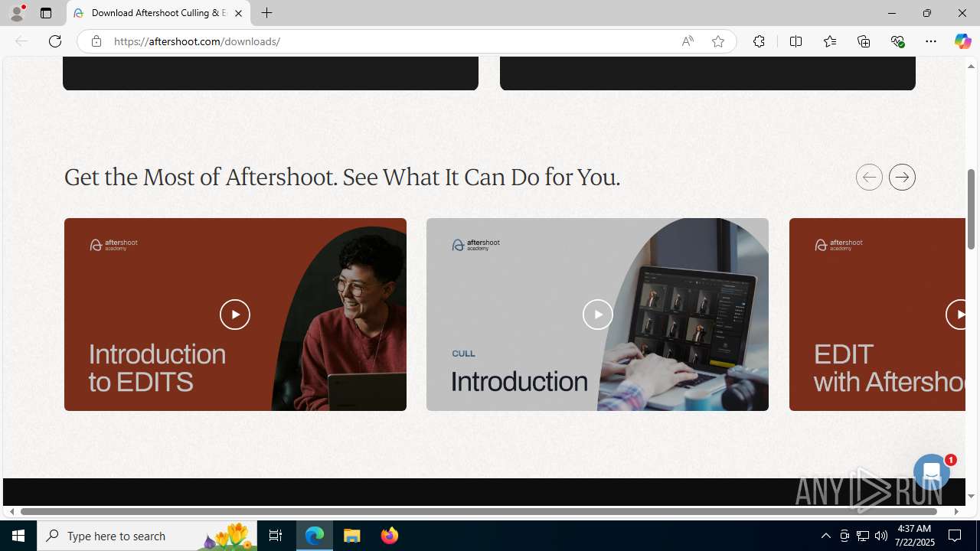Go to previous carousel slide arrow
The width and height of the screenshot is (980, 551).
pyautogui.click(x=869, y=178)
